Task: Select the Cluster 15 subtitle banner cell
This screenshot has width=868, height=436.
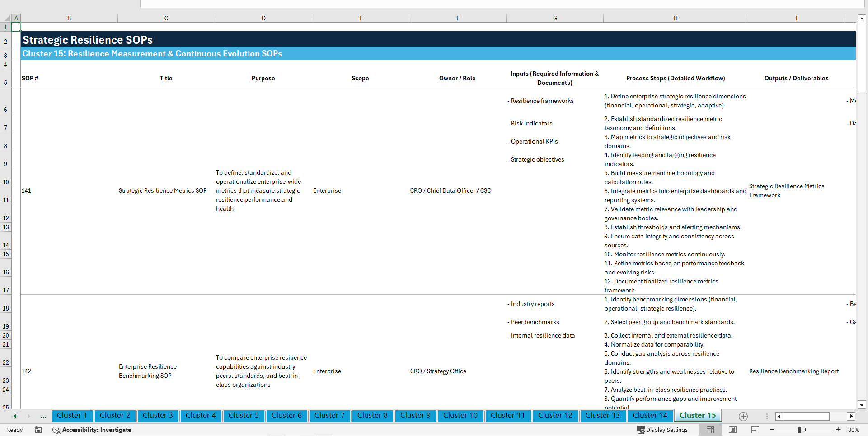Action: pyautogui.click(x=438, y=54)
